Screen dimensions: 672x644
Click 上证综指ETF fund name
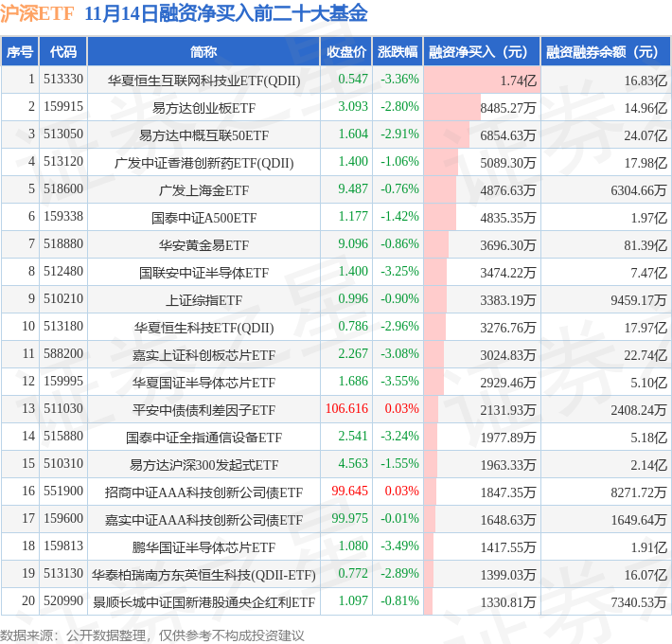[203, 300]
